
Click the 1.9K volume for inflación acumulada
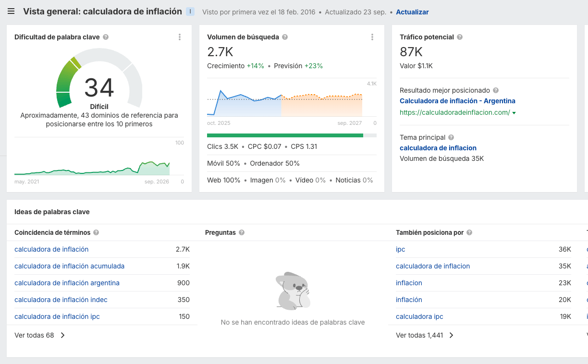[x=183, y=266]
